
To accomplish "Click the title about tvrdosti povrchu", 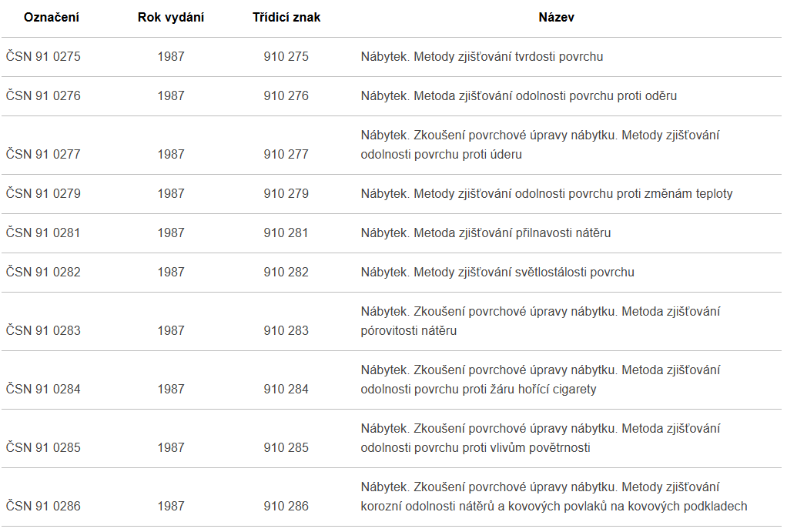I will [482, 57].
